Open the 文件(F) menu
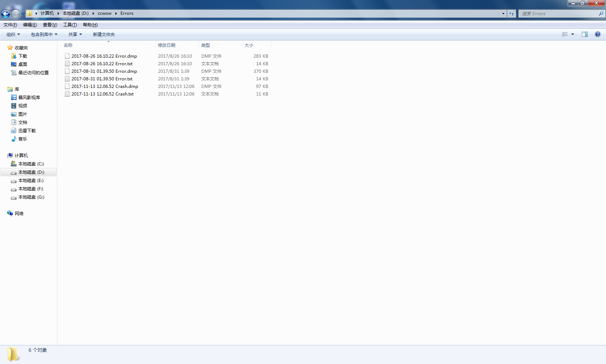 [x=10, y=25]
